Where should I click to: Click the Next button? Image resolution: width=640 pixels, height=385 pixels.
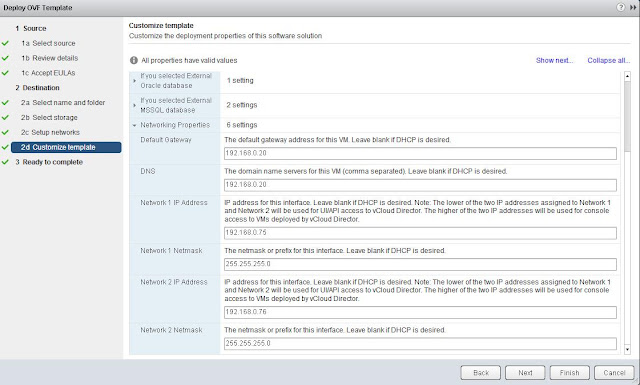(525, 373)
